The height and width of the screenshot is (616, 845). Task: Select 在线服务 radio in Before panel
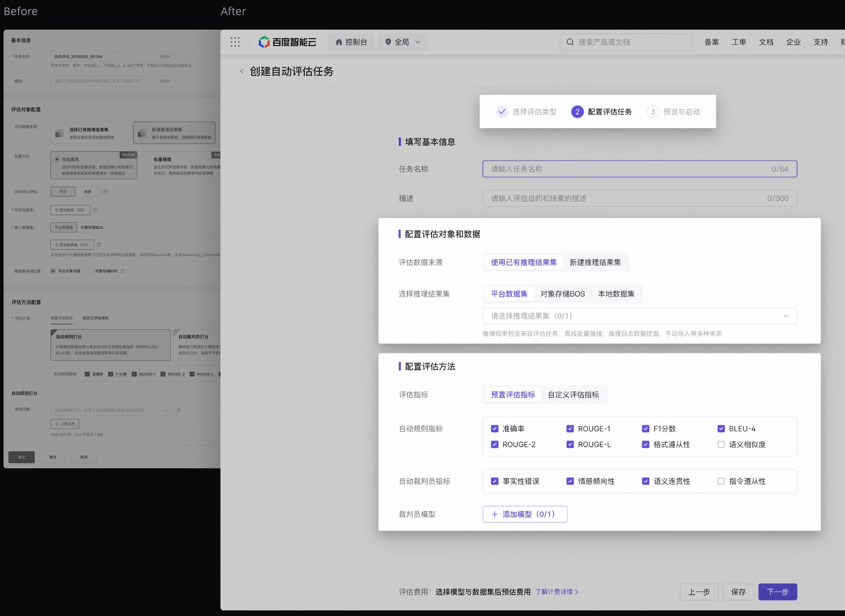click(57, 159)
